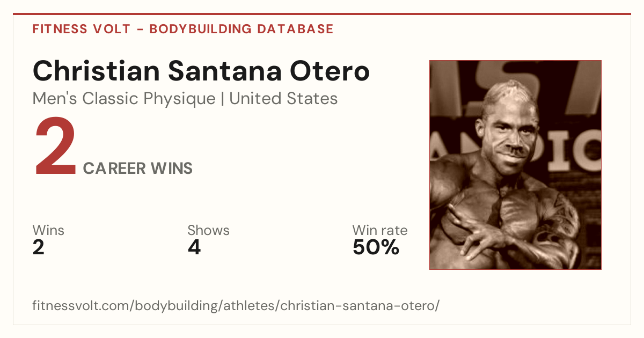Select the Men's Classic Physique division text
The width and height of the screenshot is (644, 338).
point(125,99)
